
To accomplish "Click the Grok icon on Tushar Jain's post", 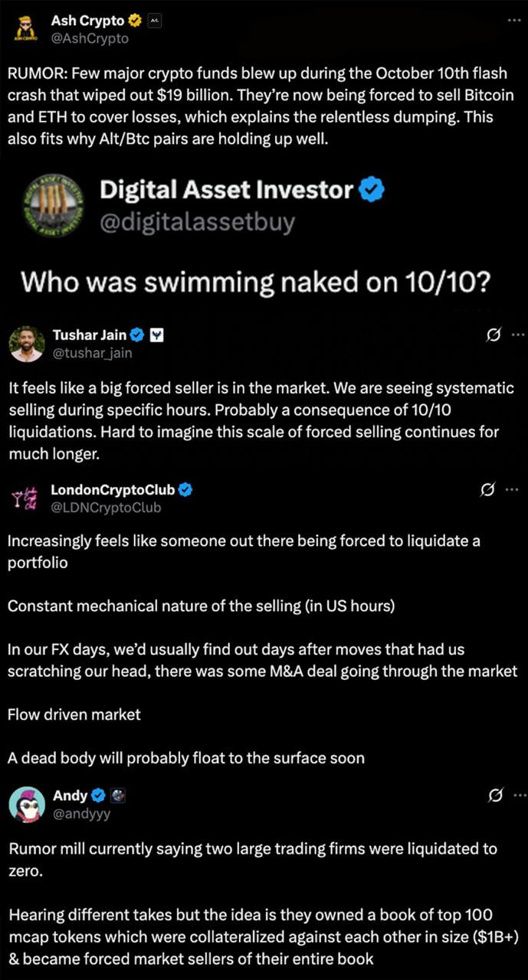I will 494,335.
